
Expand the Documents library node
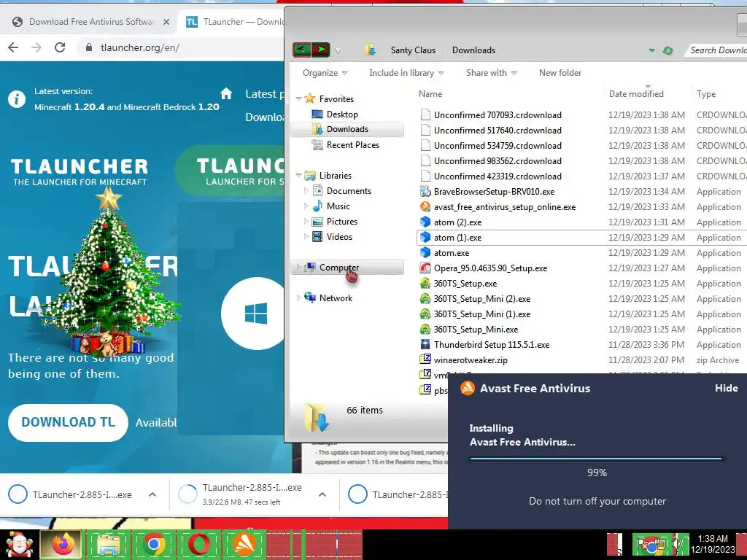point(306,191)
